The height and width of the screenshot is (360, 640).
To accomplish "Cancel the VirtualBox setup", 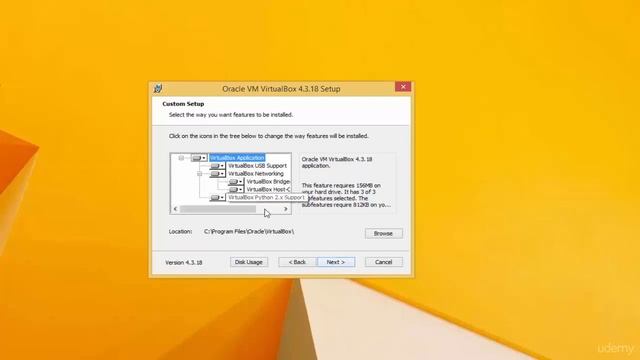I will (383, 262).
